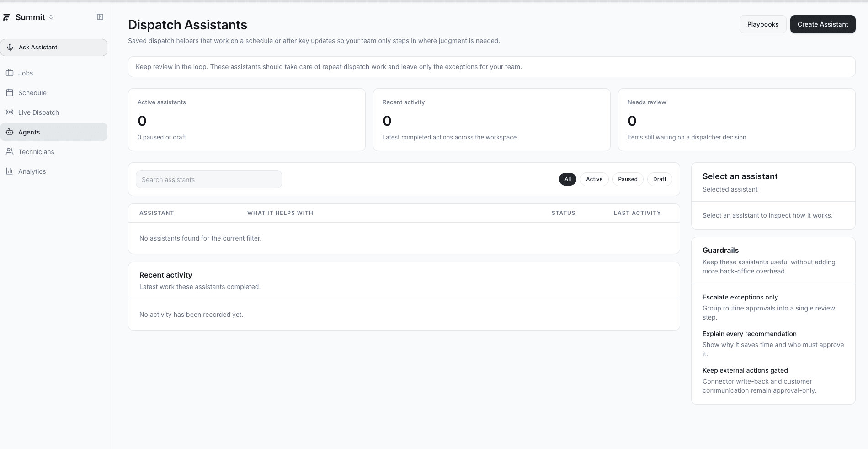
Task: Click inside the Search assistants field
Action: (x=208, y=179)
